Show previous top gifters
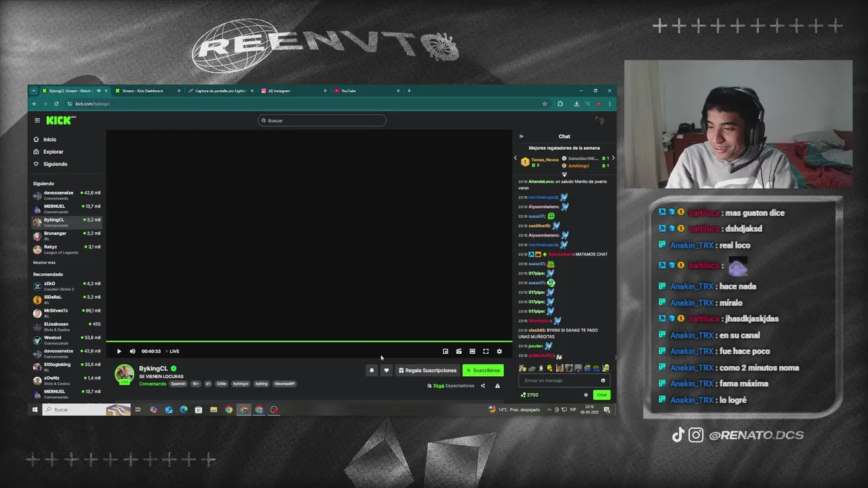This screenshot has width=868, height=488. (x=515, y=158)
